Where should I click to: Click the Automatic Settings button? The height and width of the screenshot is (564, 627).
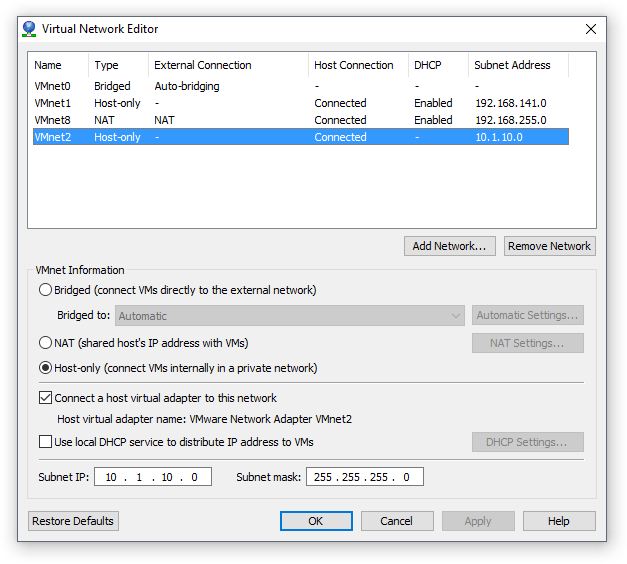point(527,315)
